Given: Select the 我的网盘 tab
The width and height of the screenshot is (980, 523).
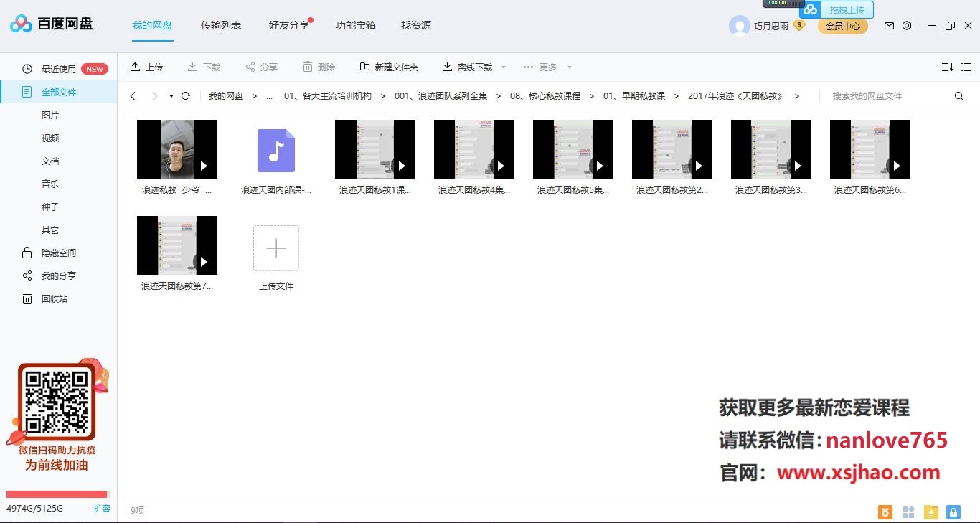Looking at the screenshot, I should coord(152,25).
